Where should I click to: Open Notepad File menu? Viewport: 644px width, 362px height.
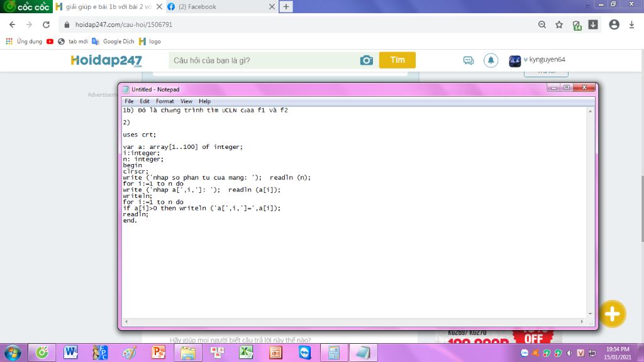click(x=129, y=101)
